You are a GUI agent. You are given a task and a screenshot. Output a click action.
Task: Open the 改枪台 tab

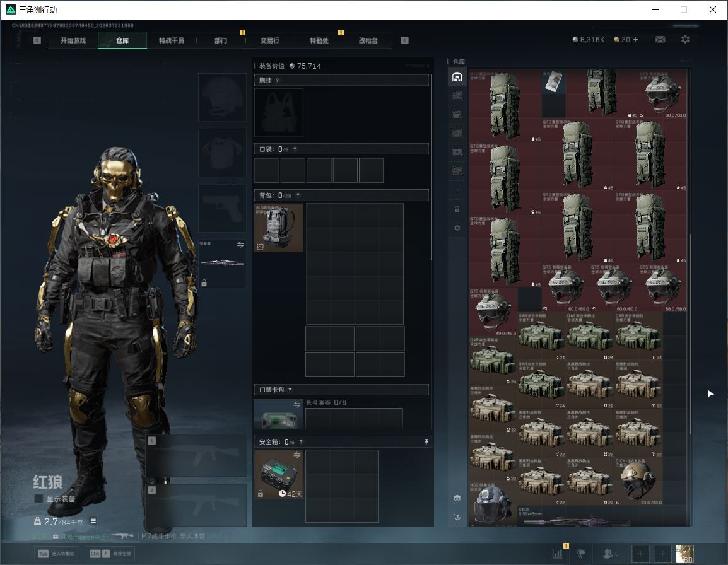368,40
